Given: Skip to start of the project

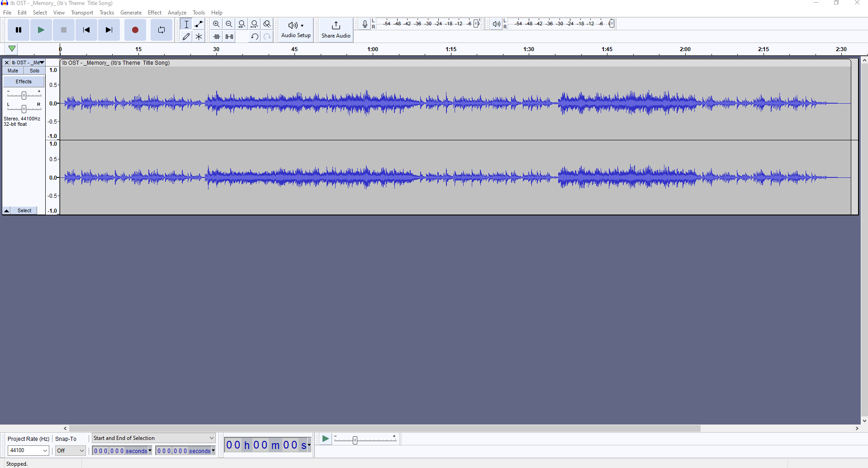Looking at the screenshot, I should pyautogui.click(x=86, y=30).
